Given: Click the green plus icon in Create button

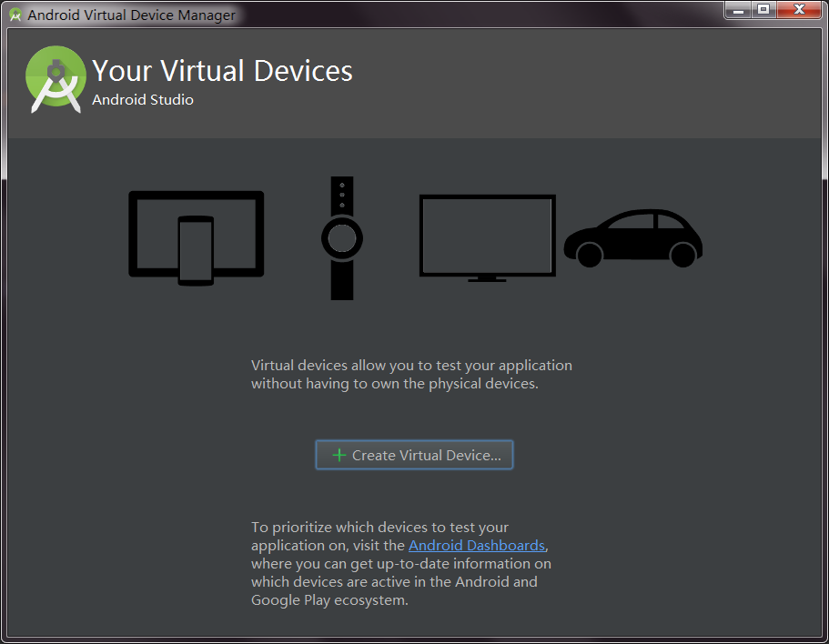Looking at the screenshot, I should [339, 455].
